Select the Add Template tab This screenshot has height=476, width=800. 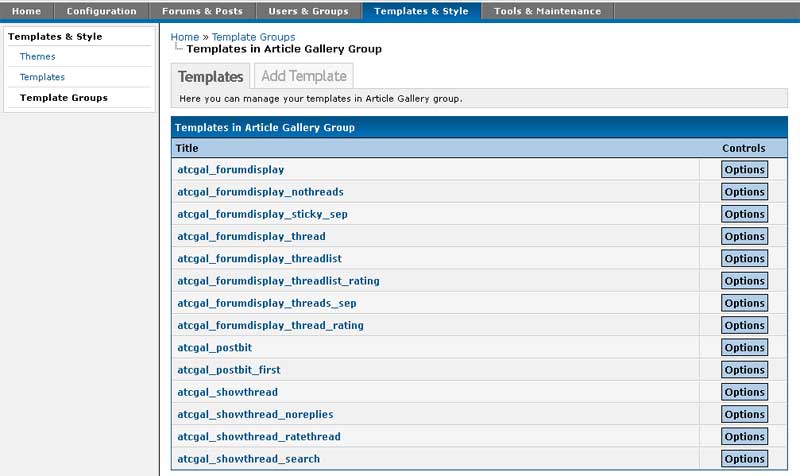point(304,76)
